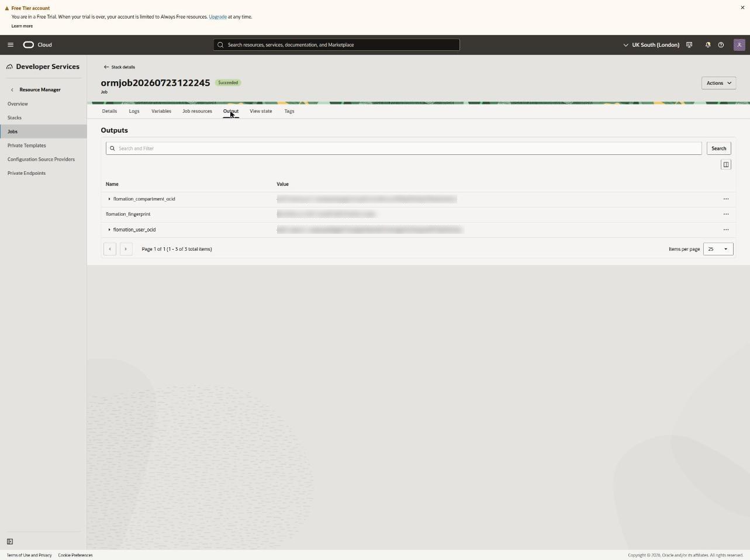Click Cookie Preferences link
Viewport: 750px width, 560px height.
[x=75, y=555]
